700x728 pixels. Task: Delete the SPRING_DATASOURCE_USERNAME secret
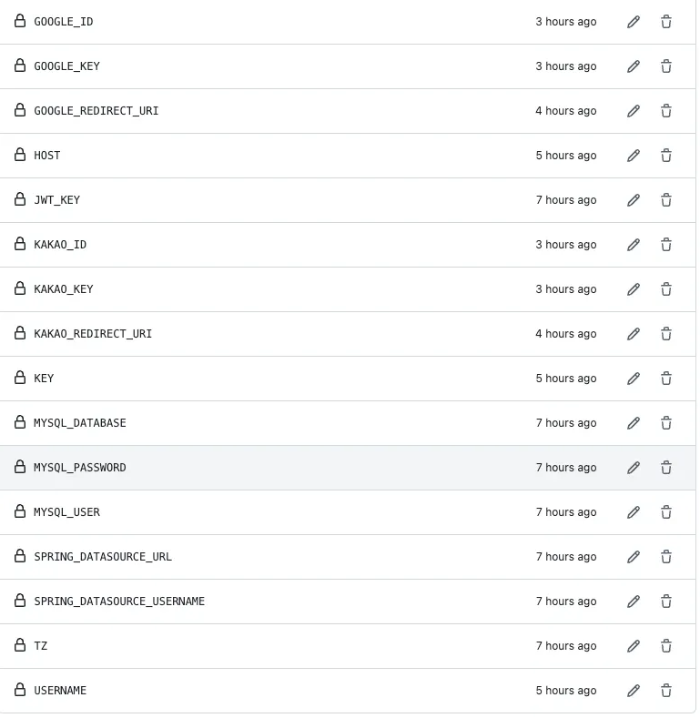click(x=666, y=602)
